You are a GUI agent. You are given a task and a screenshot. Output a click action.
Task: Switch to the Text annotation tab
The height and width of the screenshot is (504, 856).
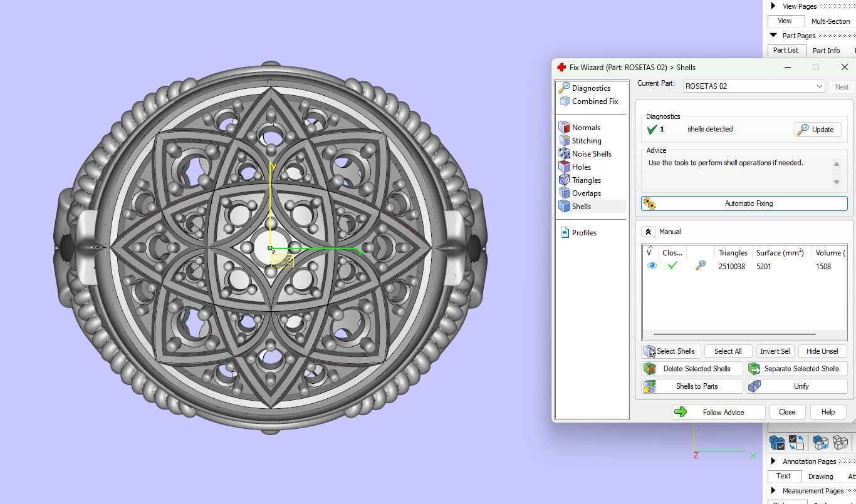(783, 476)
